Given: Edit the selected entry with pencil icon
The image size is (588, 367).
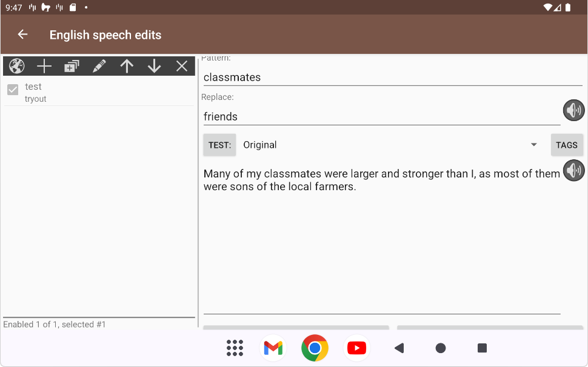Looking at the screenshot, I should click(99, 66).
